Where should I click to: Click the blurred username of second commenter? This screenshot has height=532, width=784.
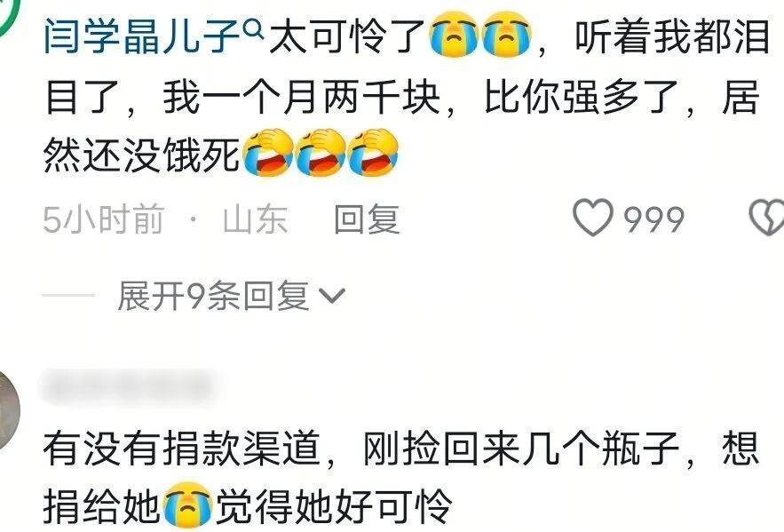(x=128, y=386)
